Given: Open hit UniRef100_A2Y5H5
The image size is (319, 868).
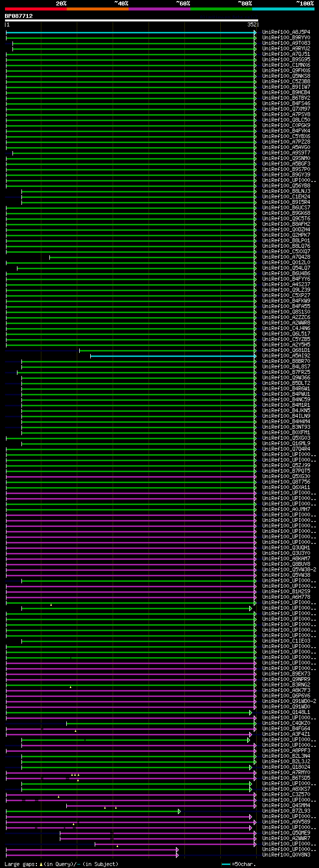Looking at the screenshot, I should coord(286,345).
